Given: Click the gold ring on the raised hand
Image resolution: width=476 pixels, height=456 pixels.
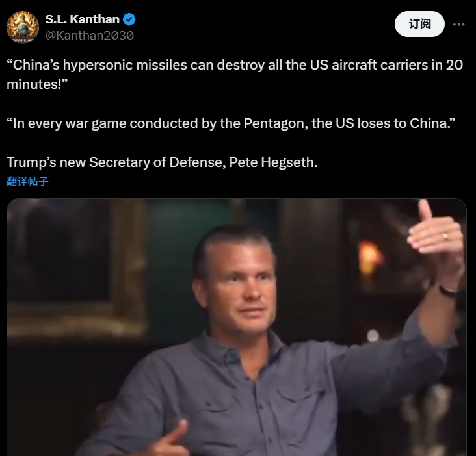Looking at the screenshot, I should [445, 236].
